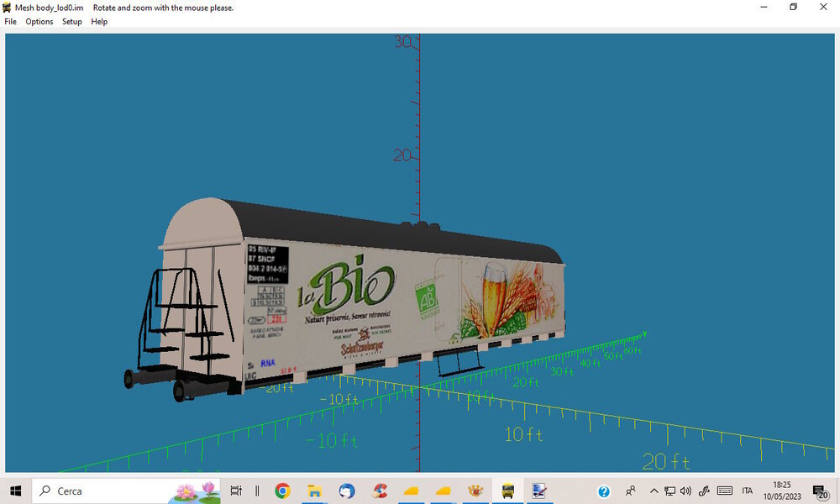The height and width of the screenshot is (504, 840).
Task: Open the Help menu
Action: pos(99,22)
